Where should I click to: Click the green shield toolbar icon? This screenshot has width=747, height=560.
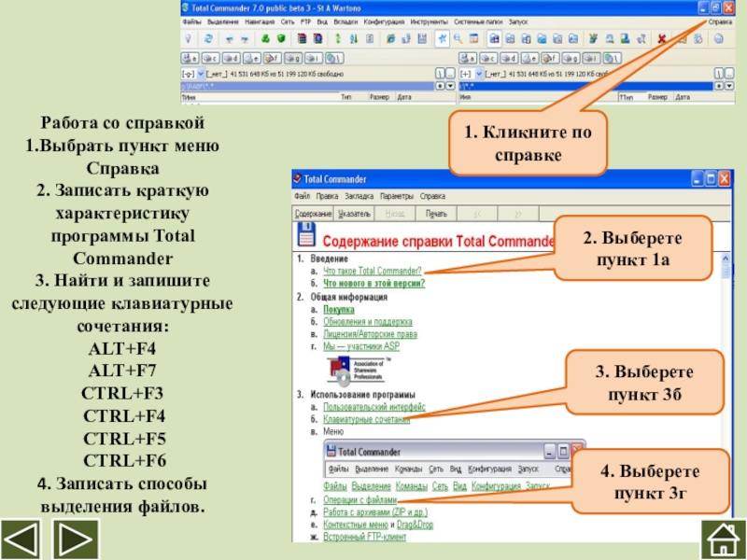click(x=281, y=39)
